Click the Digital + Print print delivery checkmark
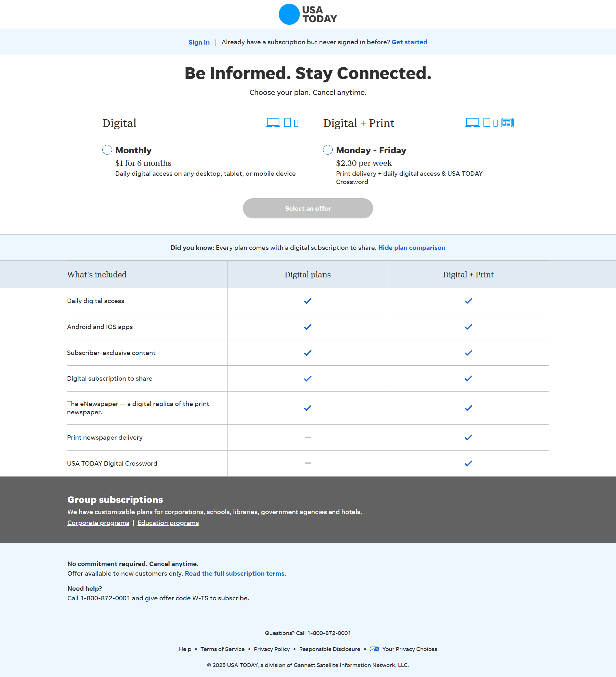The height and width of the screenshot is (677, 616). 468,437
